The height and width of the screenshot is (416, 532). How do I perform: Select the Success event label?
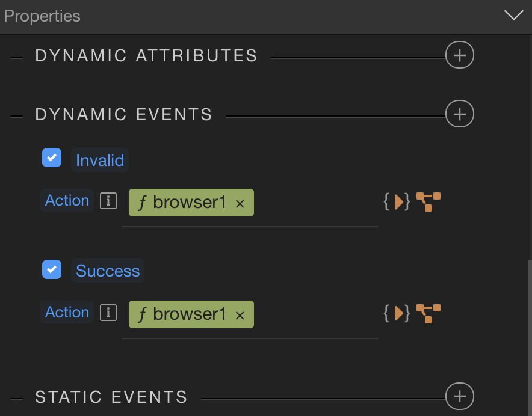point(108,271)
